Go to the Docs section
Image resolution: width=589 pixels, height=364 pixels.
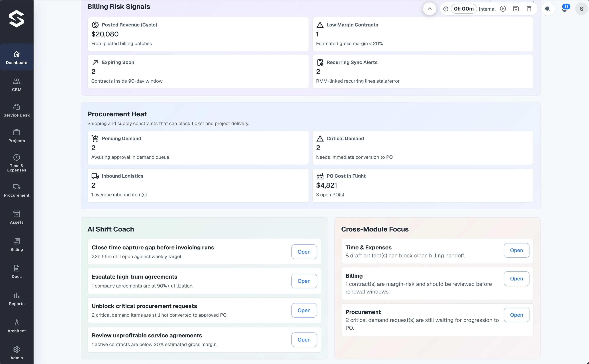pos(16,268)
